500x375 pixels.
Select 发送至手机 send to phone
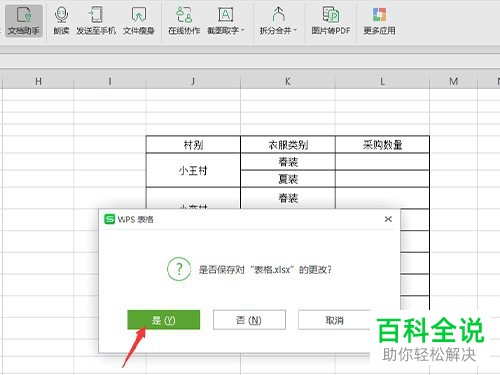pos(96,21)
